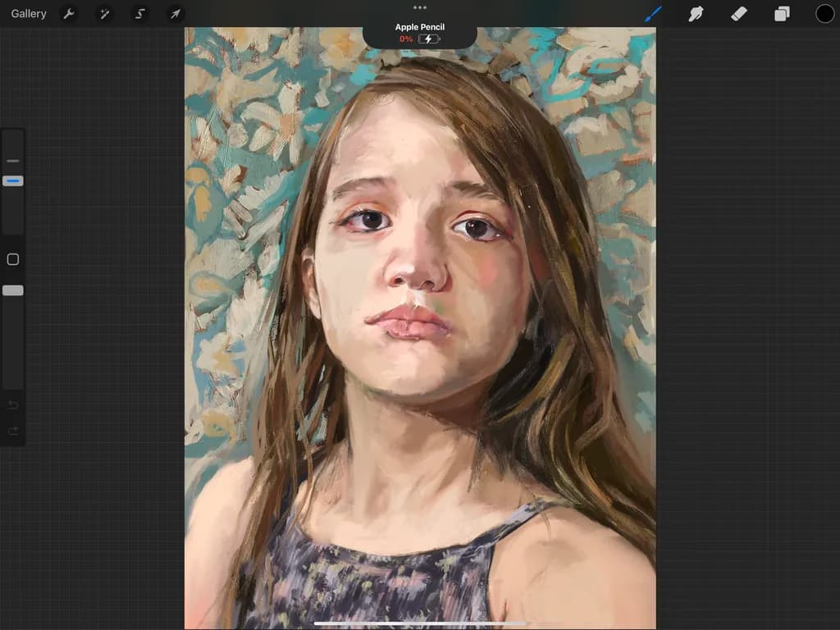The width and height of the screenshot is (840, 630).
Task: Click the brush opacity slider handle
Action: [13, 290]
